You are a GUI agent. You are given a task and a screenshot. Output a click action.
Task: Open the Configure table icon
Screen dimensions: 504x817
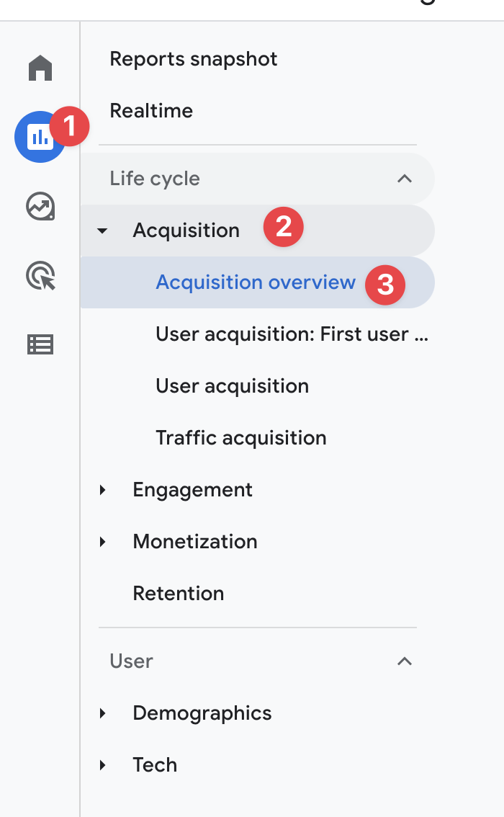point(40,344)
